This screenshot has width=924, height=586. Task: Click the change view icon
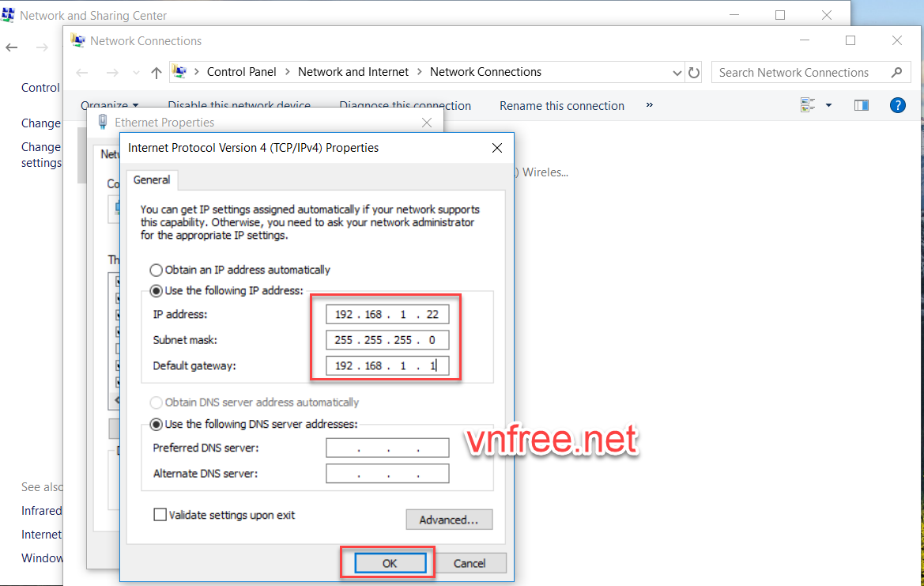[808, 105]
